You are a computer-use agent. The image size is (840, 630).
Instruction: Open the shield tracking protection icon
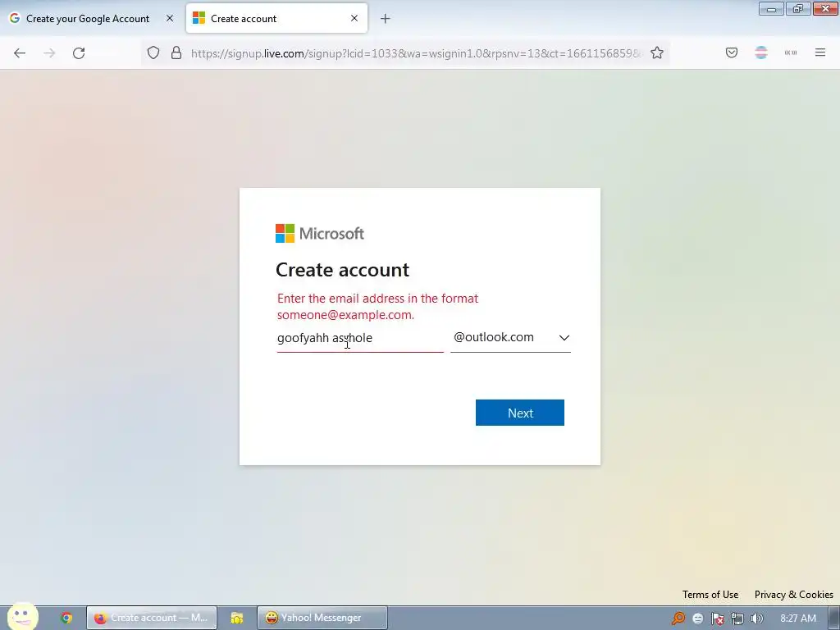point(153,52)
